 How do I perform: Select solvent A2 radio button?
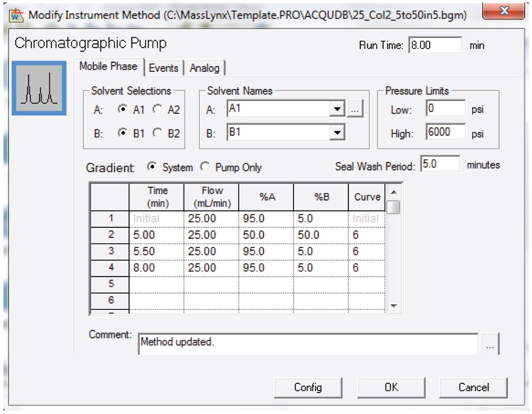pos(158,109)
